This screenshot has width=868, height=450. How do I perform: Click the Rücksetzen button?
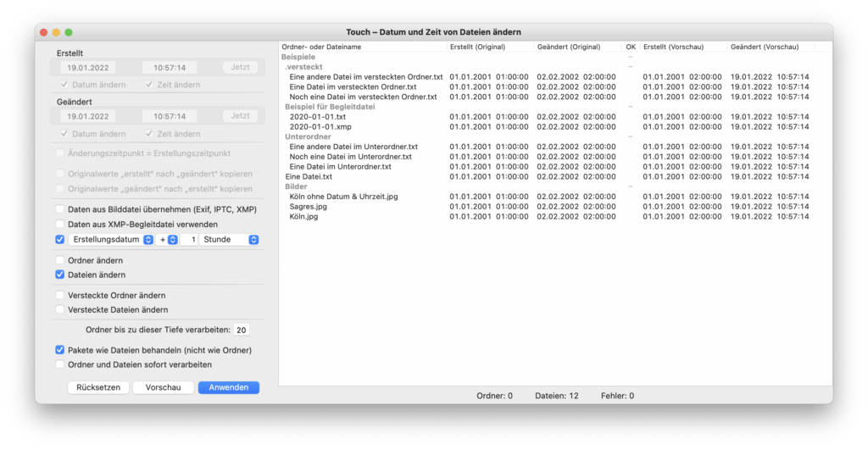[98, 387]
